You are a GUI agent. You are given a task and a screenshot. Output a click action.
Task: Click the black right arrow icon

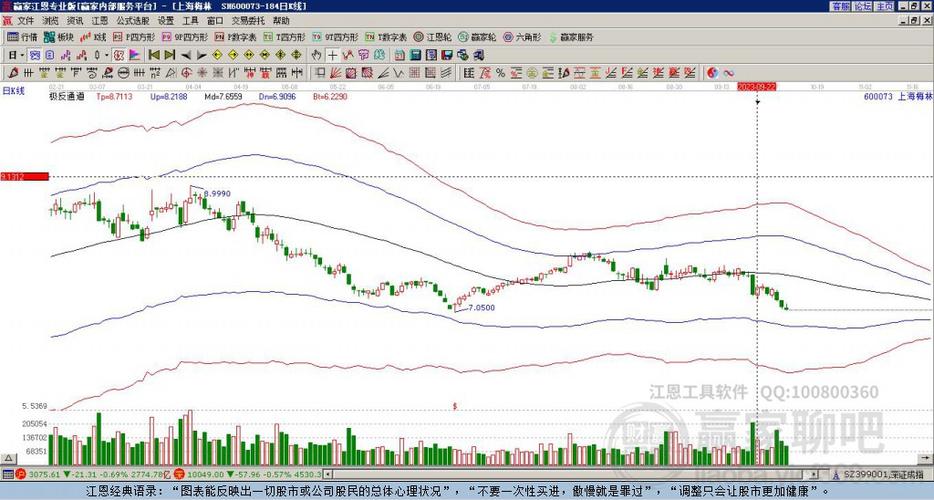tap(201, 55)
